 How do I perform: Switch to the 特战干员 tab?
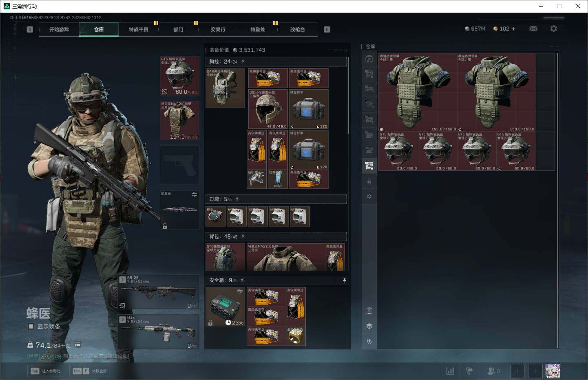click(x=138, y=29)
